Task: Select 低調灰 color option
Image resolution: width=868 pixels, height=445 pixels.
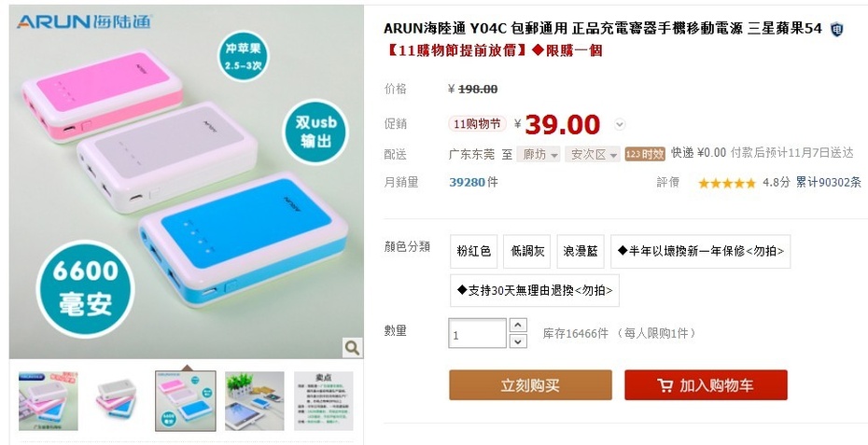Action: pos(527,251)
